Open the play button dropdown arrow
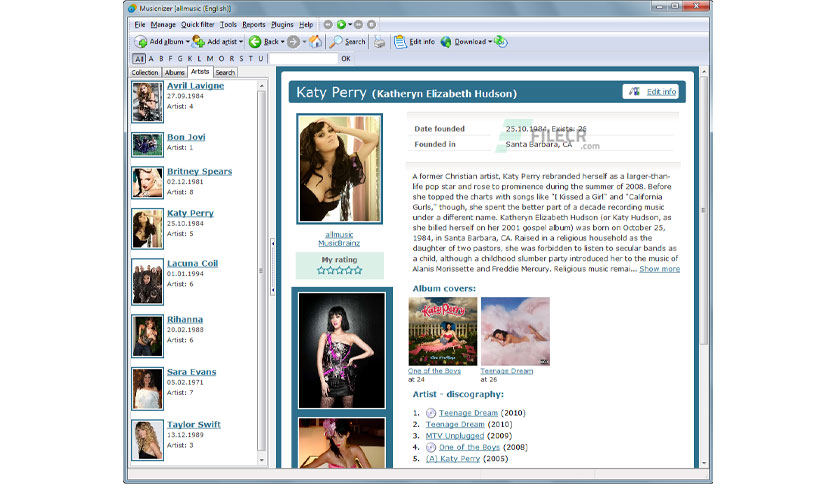 pos(350,25)
